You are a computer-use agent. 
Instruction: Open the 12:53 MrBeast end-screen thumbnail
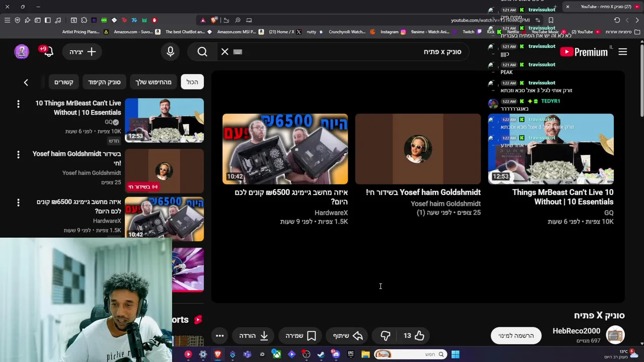coord(550,149)
